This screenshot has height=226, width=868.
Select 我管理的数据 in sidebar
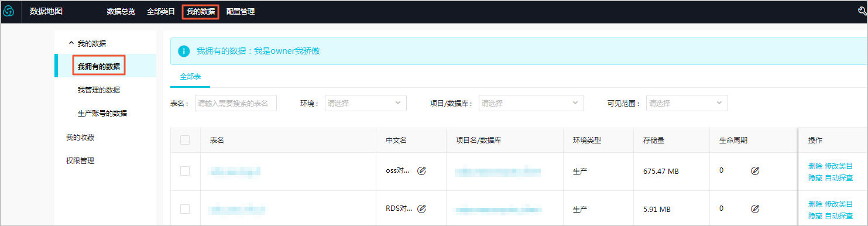99,90
